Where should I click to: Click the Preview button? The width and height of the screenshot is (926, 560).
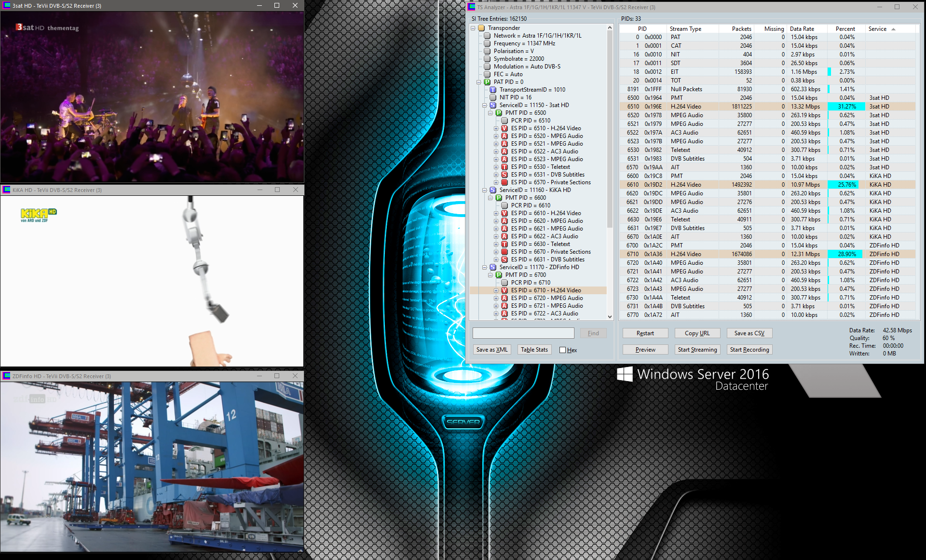pyautogui.click(x=645, y=350)
